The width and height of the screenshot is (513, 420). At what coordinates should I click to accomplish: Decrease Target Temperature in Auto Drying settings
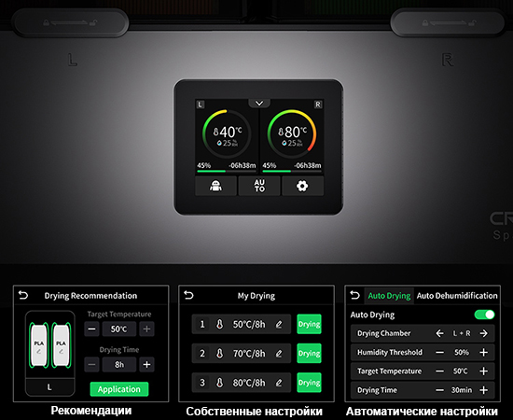point(439,371)
